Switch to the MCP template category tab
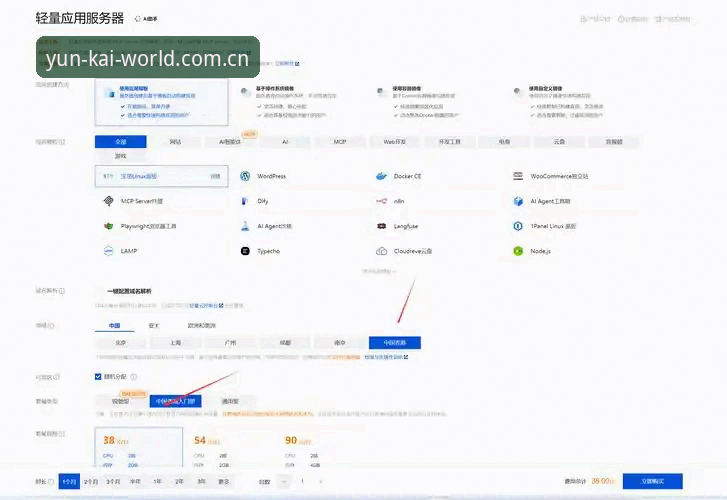The width and height of the screenshot is (727, 500). pyautogui.click(x=340, y=141)
